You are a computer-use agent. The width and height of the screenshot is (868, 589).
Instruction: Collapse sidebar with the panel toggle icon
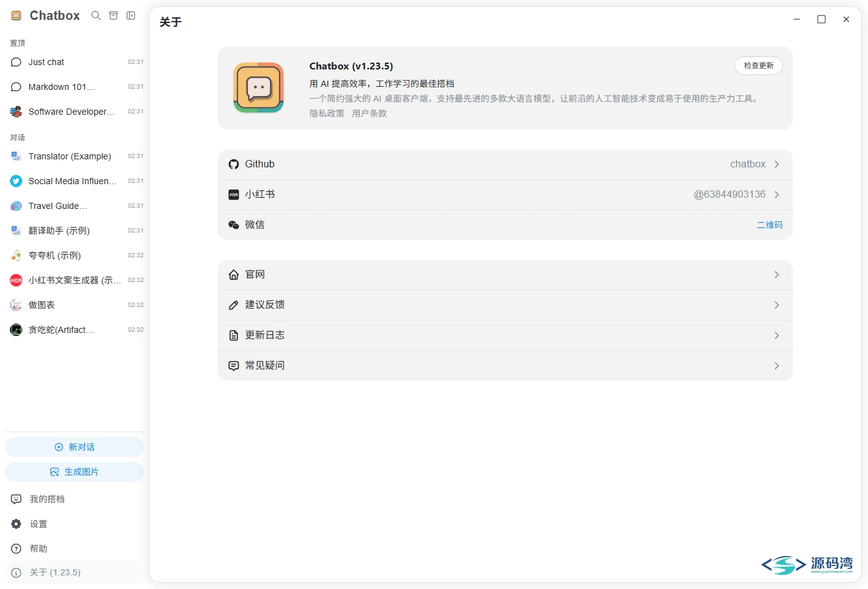point(131,15)
